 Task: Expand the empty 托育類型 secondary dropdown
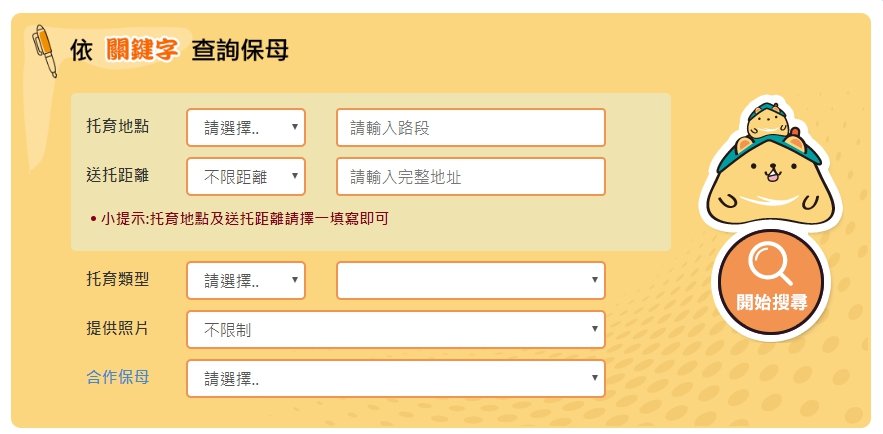471,280
